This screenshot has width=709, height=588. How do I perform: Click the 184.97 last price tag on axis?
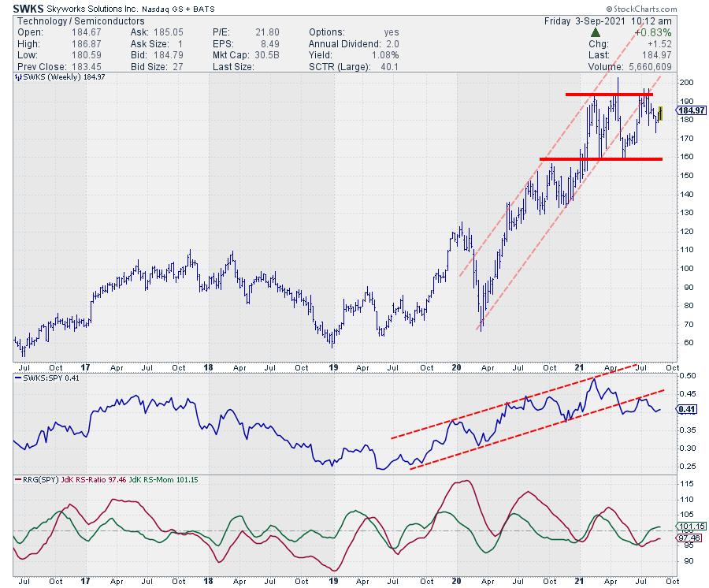[689, 110]
